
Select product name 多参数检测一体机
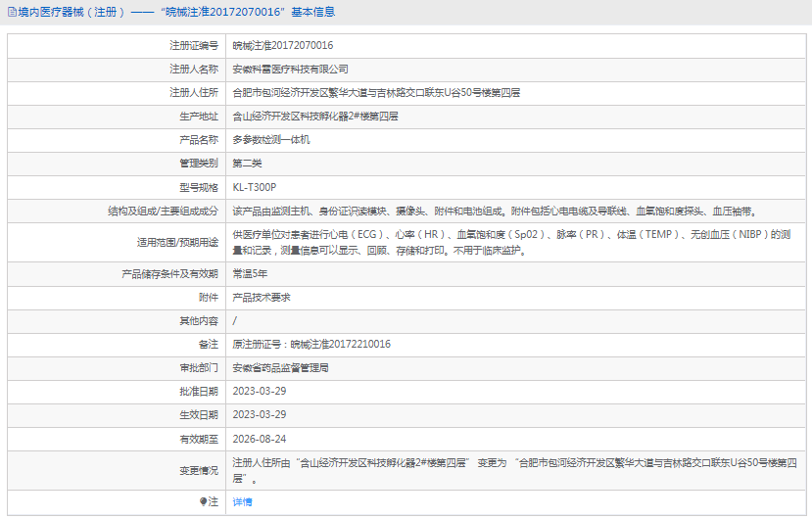271,140
